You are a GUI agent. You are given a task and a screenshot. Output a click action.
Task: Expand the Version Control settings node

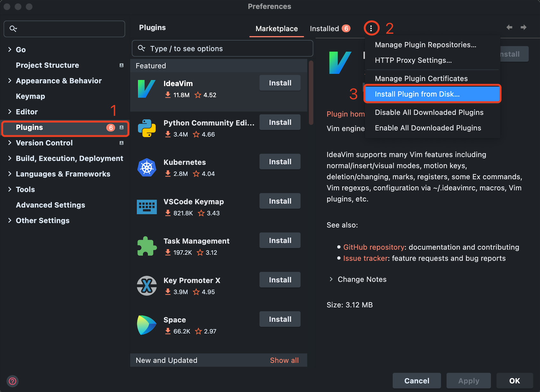coord(10,143)
